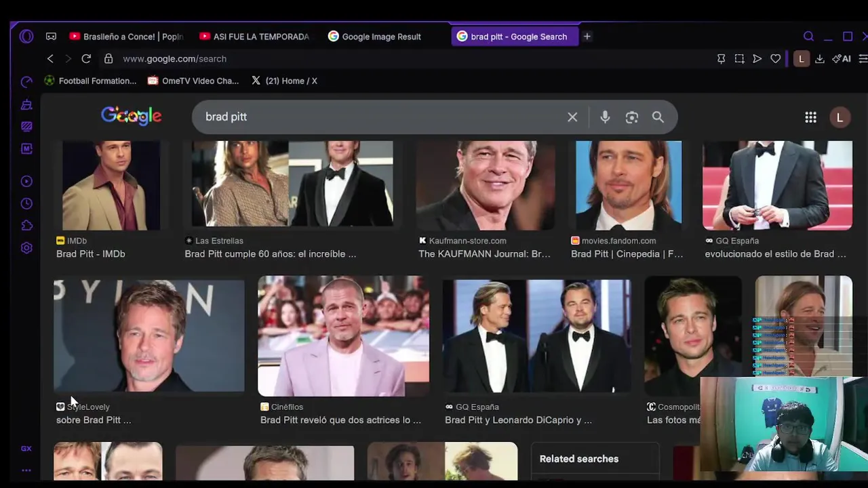Click the pinboard pin icon in address bar
Image resolution: width=868 pixels, height=488 pixels.
[x=721, y=59]
